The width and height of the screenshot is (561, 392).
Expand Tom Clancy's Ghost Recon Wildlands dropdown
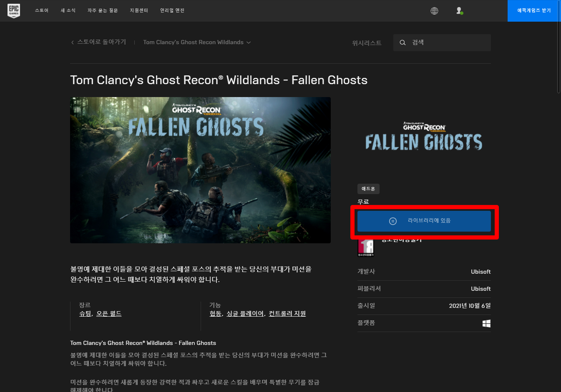(x=197, y=42)
